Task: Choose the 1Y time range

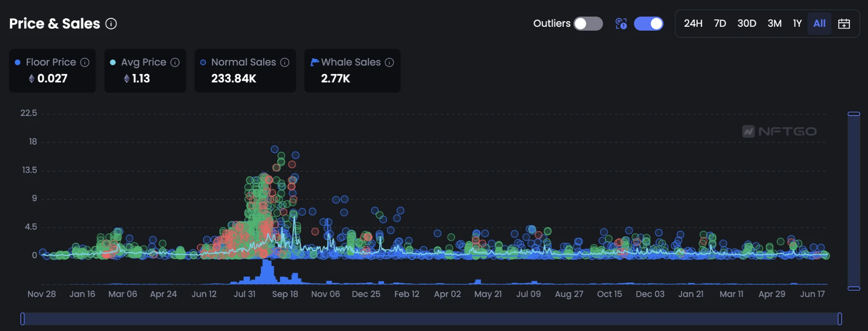Action: pos(797,24)
